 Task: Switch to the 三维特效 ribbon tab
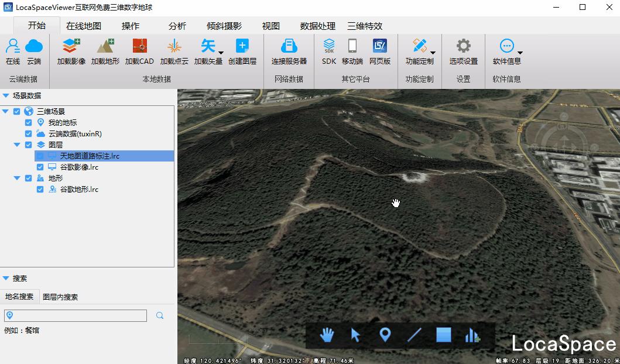point(365,26)
